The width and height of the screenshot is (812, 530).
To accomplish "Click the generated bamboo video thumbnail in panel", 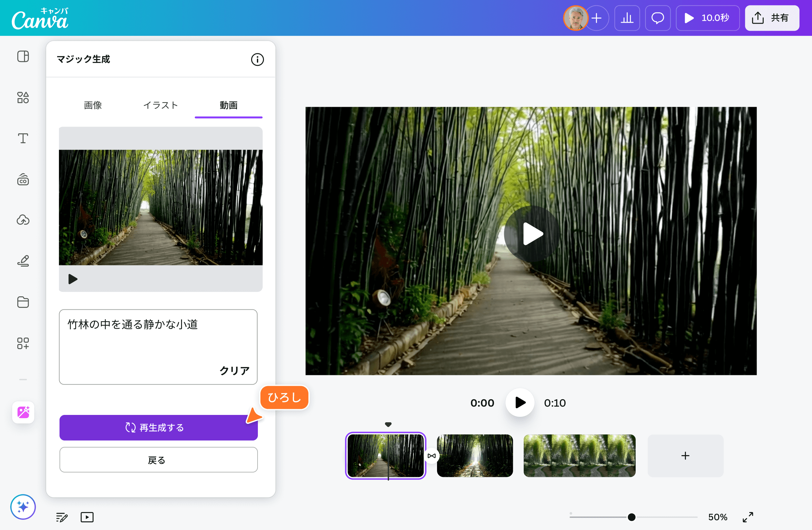I will pyautogui.click(x=161, y=207).
